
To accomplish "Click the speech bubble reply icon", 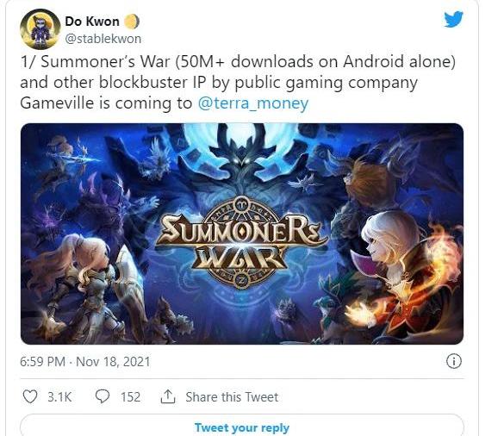I will click(x=103, y=396).
